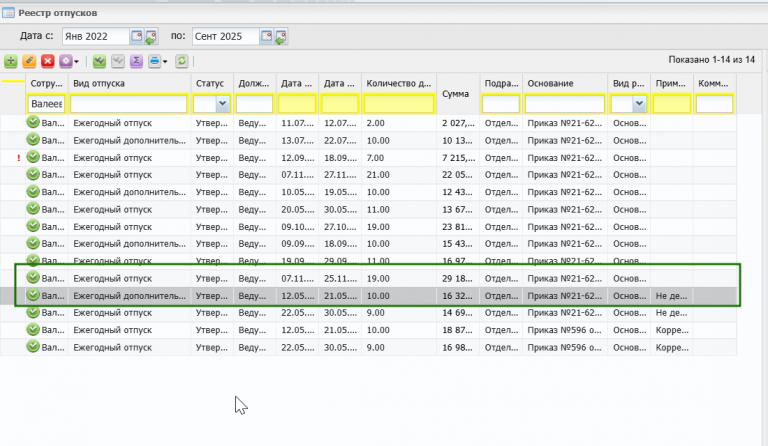768x446 pixels.
Task: Click date cell 13.07 in second row
Action: (x=297, y=141)
